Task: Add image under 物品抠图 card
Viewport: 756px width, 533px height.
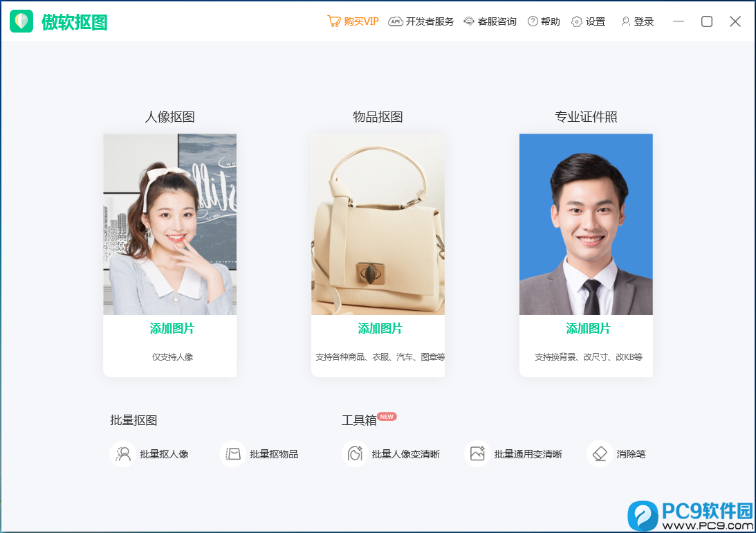Action: point(380,329)
